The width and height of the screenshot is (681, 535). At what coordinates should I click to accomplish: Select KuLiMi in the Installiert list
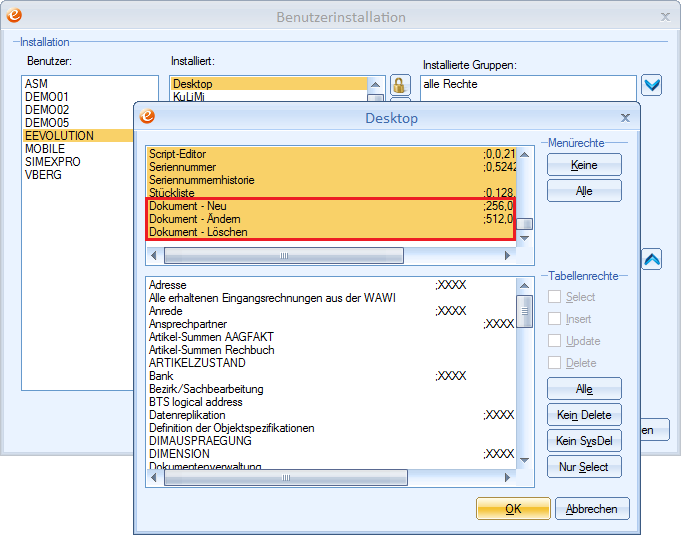click(x=269, y=96)
